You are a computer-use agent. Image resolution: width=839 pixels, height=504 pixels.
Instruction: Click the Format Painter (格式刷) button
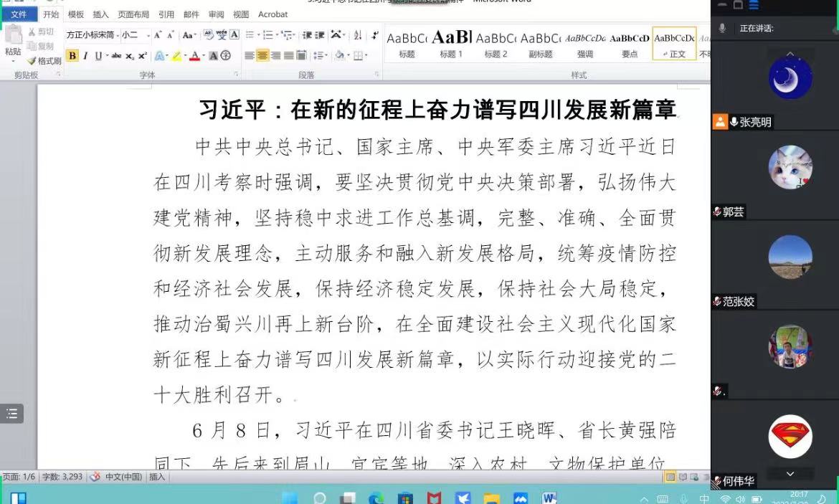coord(44,61)
